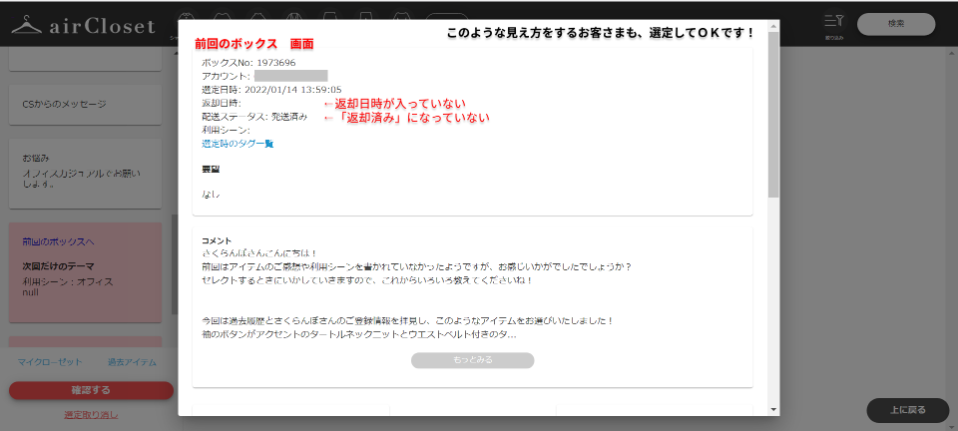The width and height of the screenshot is (958, 431).
Task: Click the external link icon beside 選定時のタグ一覧
Action: pyautogui.click(x=269, y=144)
